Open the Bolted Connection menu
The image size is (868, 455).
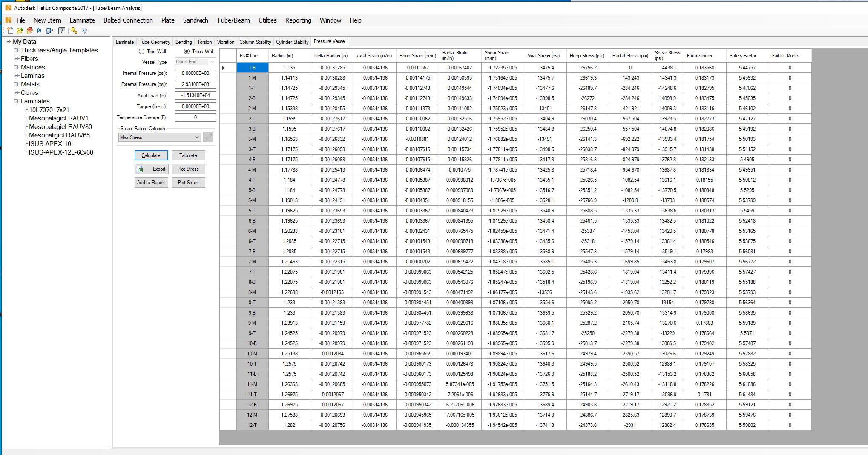(x=128, y=20)
